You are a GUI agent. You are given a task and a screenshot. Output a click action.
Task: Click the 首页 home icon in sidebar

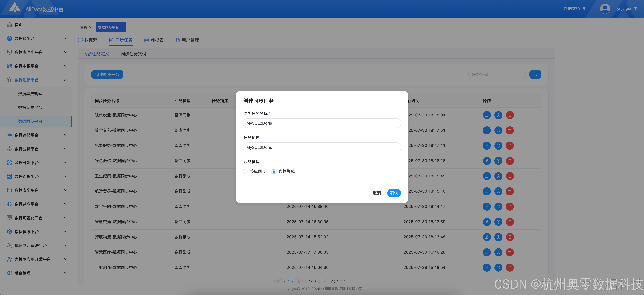tap(9, 24)
